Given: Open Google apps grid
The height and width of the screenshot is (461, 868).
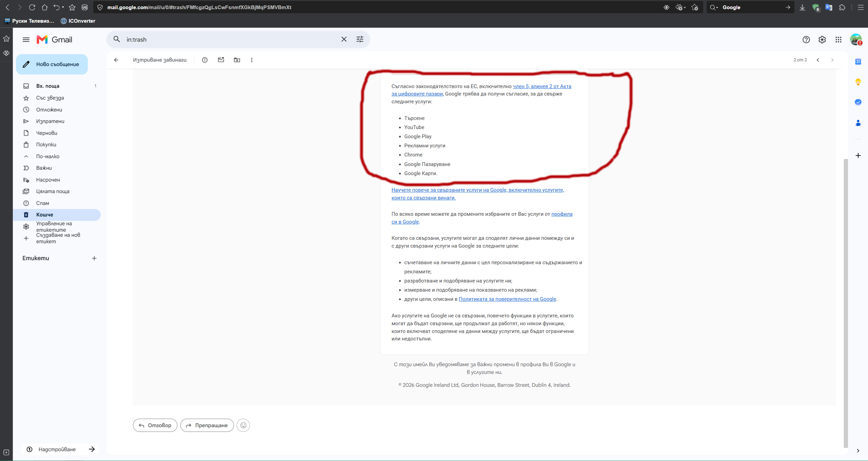Looking at the screenshot, I should pyautogui.click(x=839, y=40).
